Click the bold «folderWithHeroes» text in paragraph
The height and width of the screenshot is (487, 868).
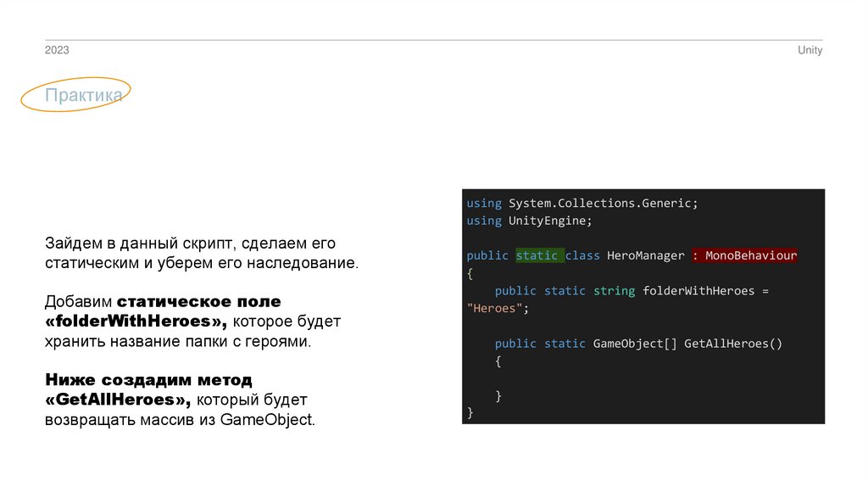point(136,322)
